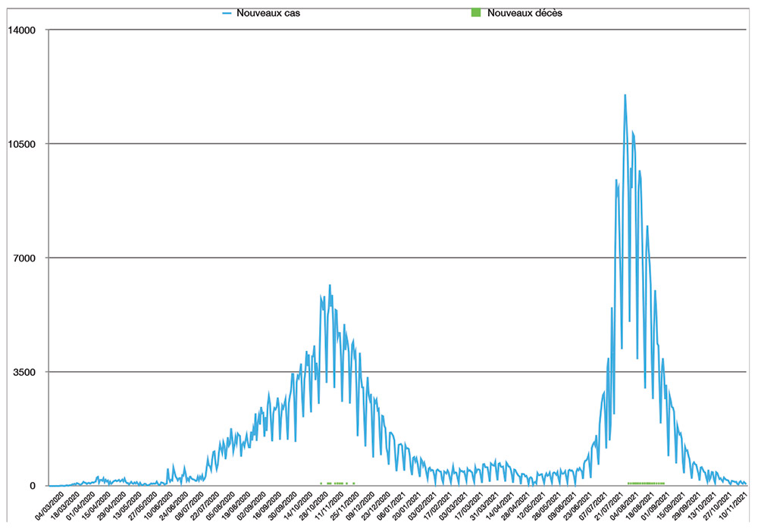Click the green death markers under 2021 peak
Viewport: 758px width, 532px height.
pyautogui.click(x=646, y=483)
